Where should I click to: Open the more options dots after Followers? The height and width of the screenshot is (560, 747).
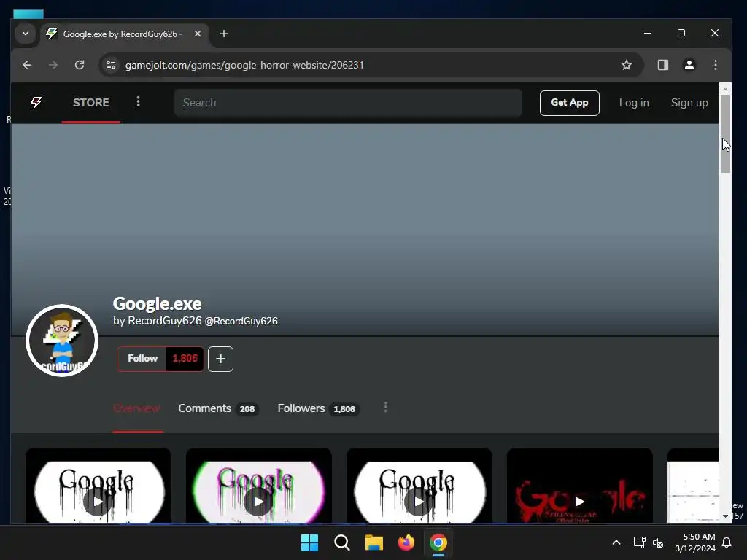(x=386, y=408)
